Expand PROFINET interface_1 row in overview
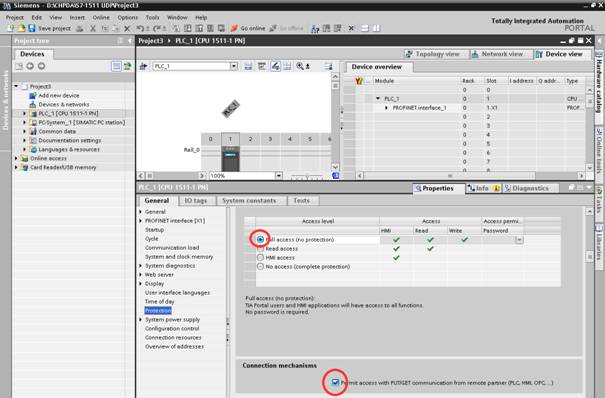 click(x=386, y=108)
